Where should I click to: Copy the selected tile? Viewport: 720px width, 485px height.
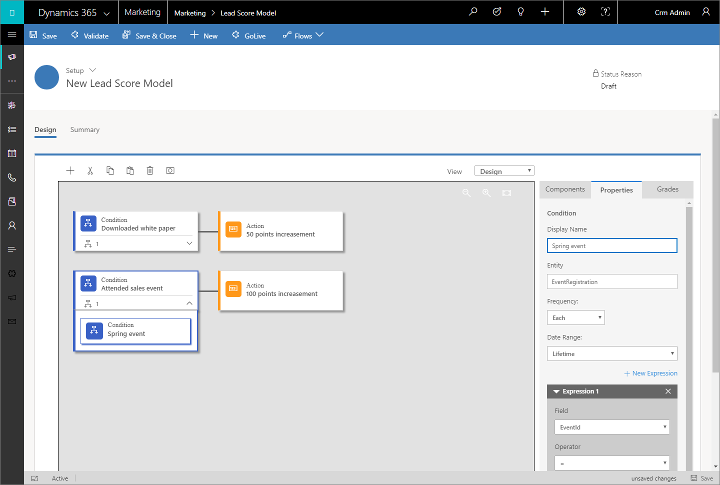tap(110, 171)
